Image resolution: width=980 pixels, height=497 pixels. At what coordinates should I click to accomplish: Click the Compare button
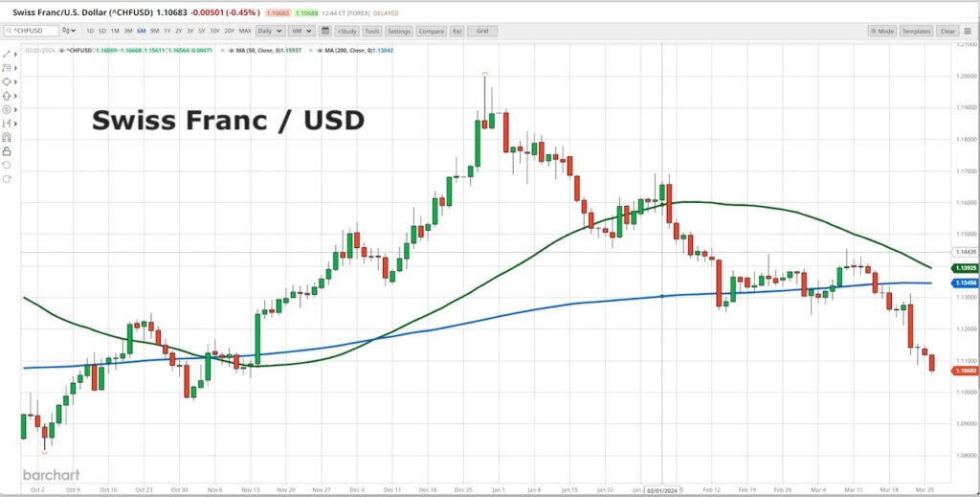point(432,31)
